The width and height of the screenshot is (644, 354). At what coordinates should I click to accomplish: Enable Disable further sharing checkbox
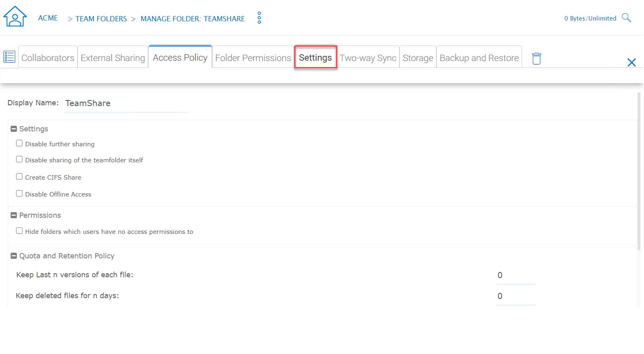[19, 143]
